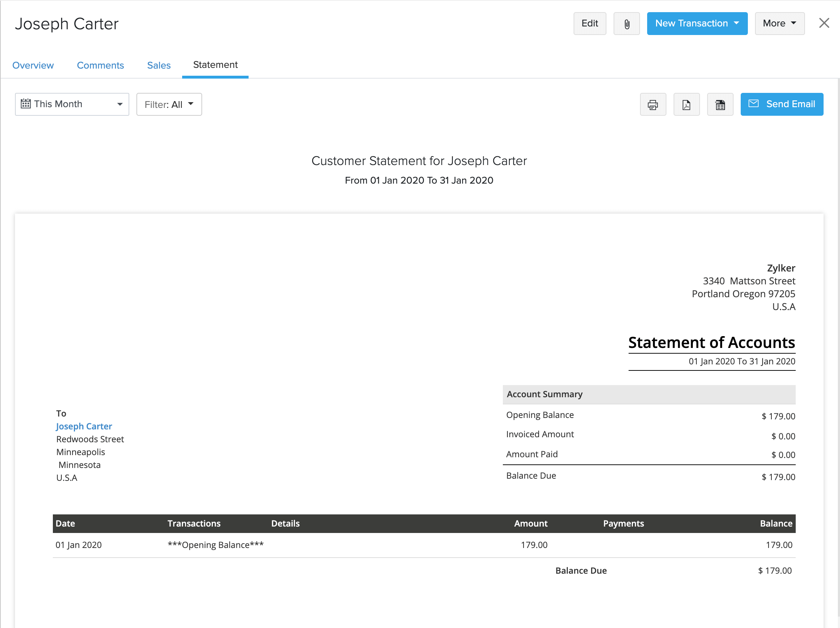The height and width of the screenshot is (628, 840).
Task: Export the statement as PDF
Action: click(686, 104)
